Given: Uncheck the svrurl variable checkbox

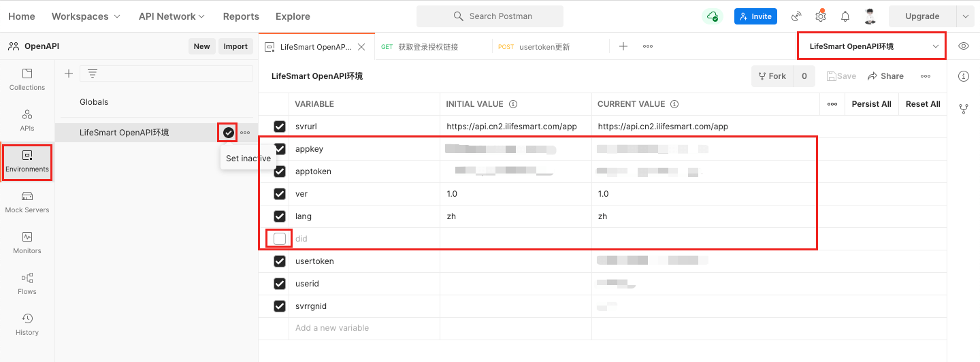Looking at the screenshot, I should [280, 127].
